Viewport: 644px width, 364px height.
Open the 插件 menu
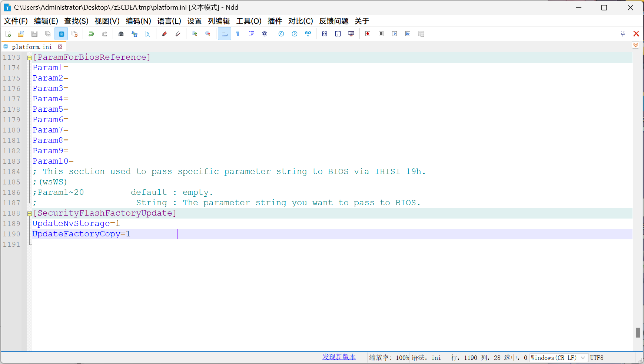tap(275, 21)
